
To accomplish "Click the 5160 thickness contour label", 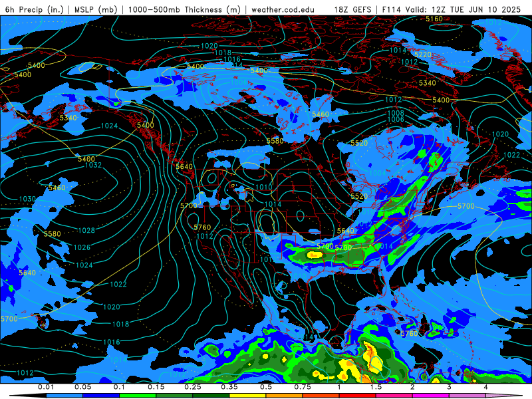I will (434, 19).
